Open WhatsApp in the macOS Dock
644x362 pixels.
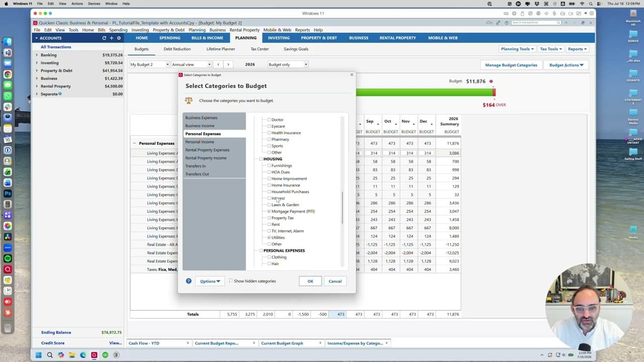pyautogui.click(x=8, y=96)
